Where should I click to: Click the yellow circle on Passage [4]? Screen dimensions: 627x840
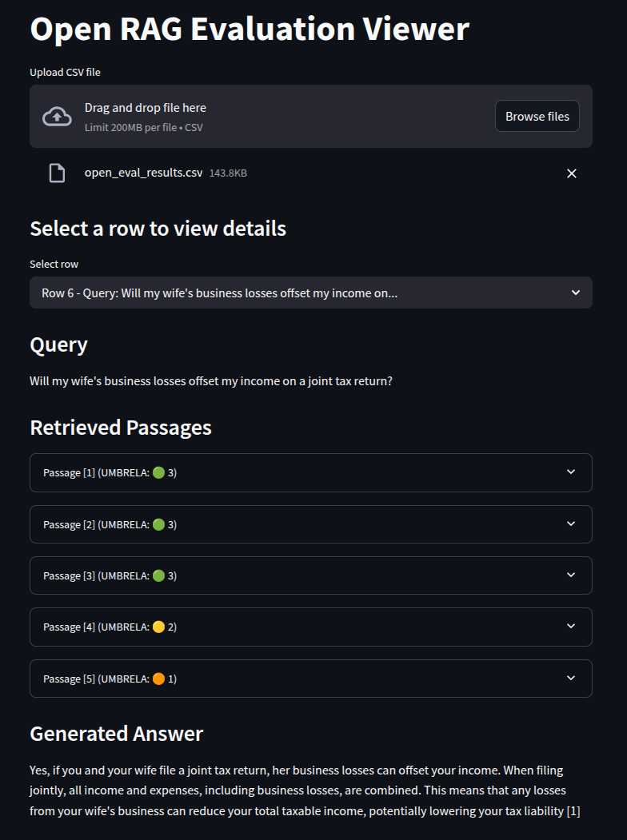pyautogui.click(x=158, y=627)
